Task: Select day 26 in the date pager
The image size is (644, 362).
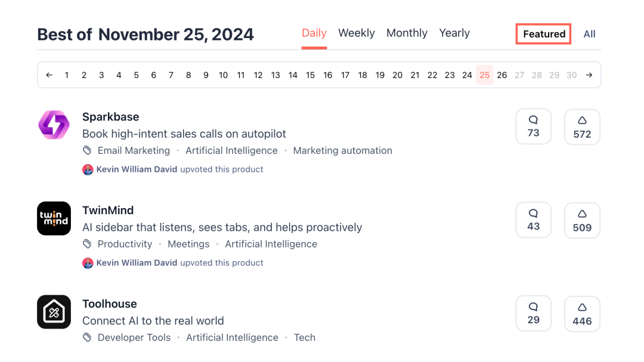Action: pos(502,75)
